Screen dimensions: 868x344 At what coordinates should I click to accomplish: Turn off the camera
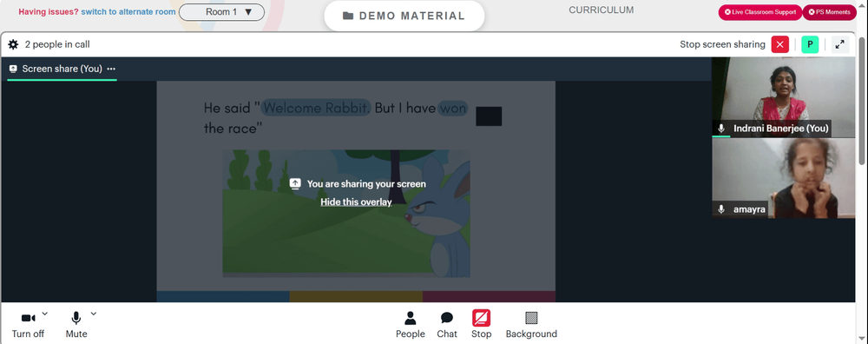(29, 325)
